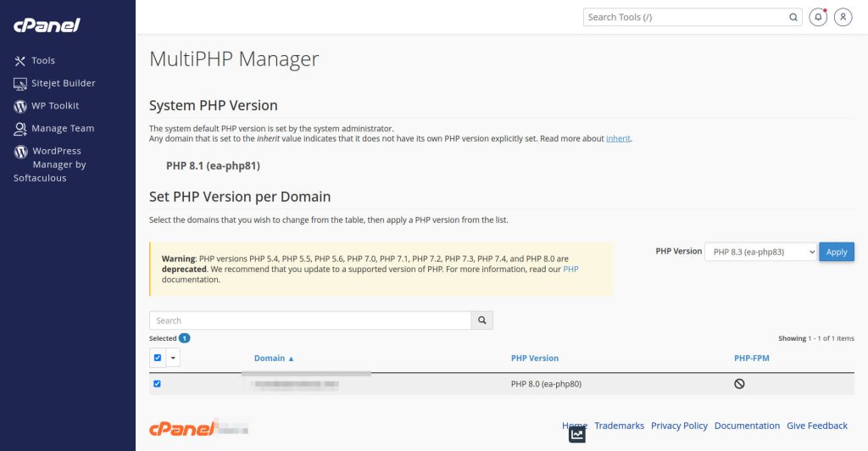Expand the selection options caret

[173, 358]
